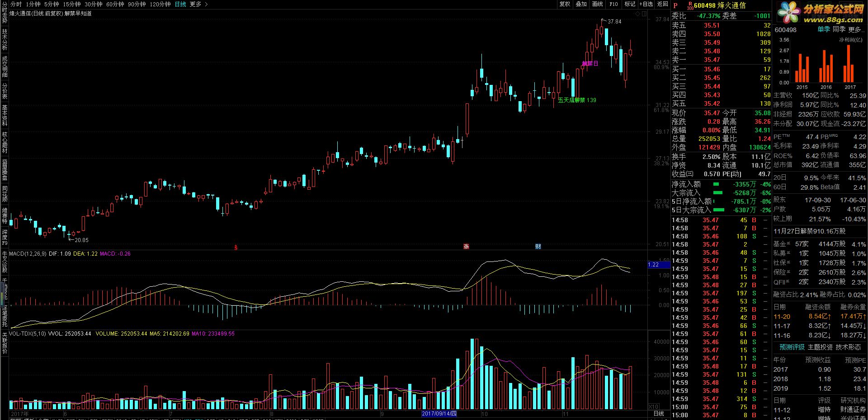Open 更多.. in profit chart panel
Screen dimensions: 868x420
pyautogui.click(x=855, y=29)
